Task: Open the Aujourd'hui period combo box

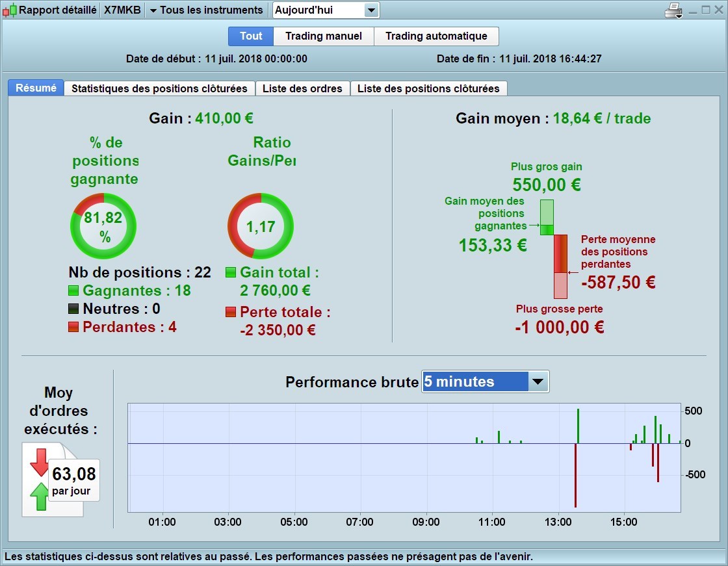Action: click(x=326, y=10)
